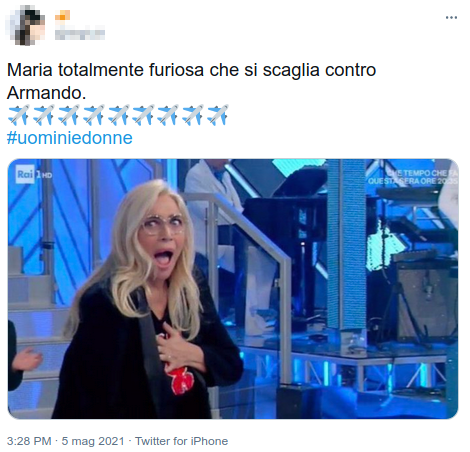Open the blurred username handle under the name
This screenshot has width=470, height=452.
(x=80, y=34)
